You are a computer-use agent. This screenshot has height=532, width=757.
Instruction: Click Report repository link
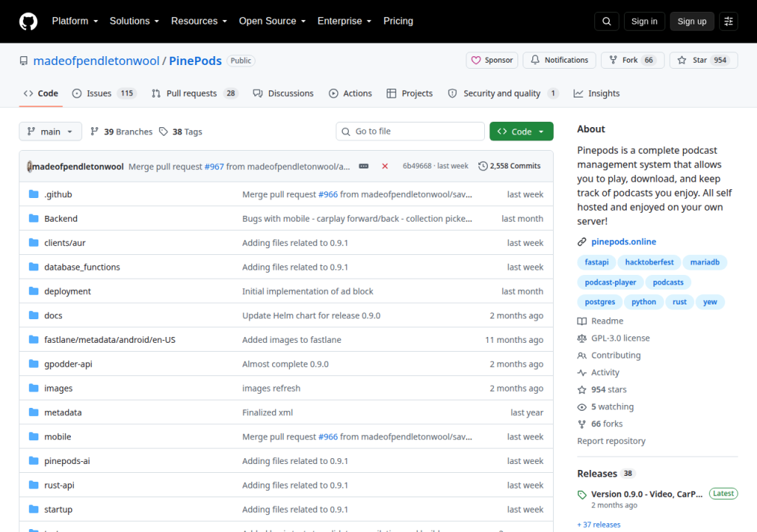pyautogui.click(x=611, y=441)
